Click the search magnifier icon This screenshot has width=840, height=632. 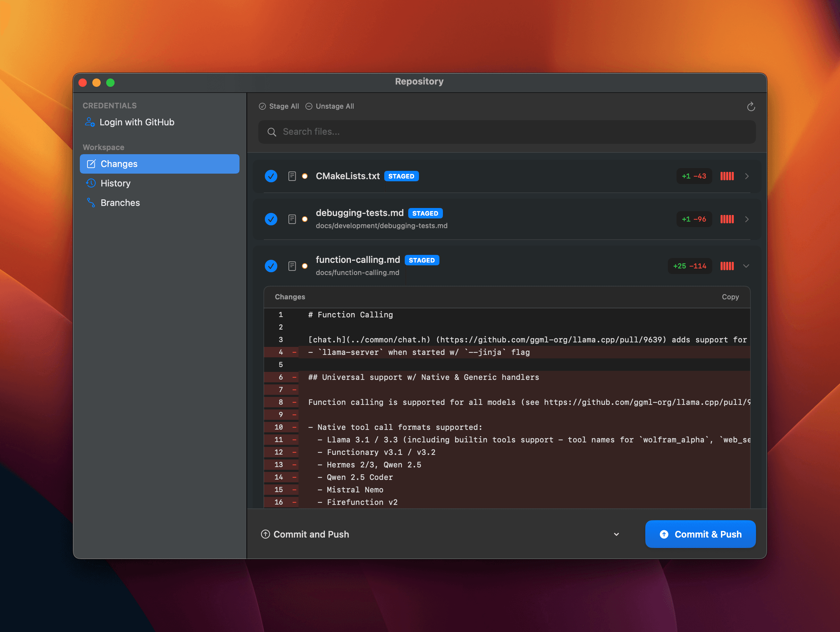click(271, 132)
